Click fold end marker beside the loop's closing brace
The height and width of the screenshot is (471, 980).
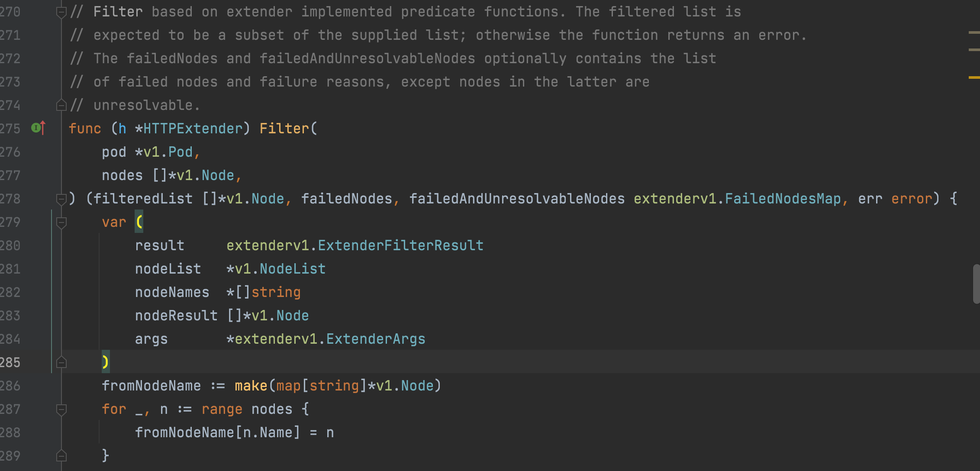pyautogui.click(x=61, y=455)
